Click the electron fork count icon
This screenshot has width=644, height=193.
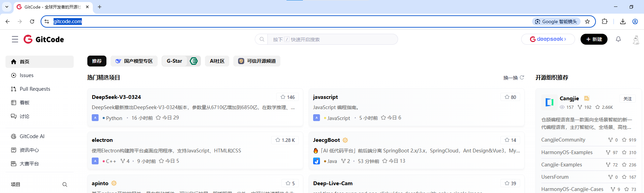[123, 161]
